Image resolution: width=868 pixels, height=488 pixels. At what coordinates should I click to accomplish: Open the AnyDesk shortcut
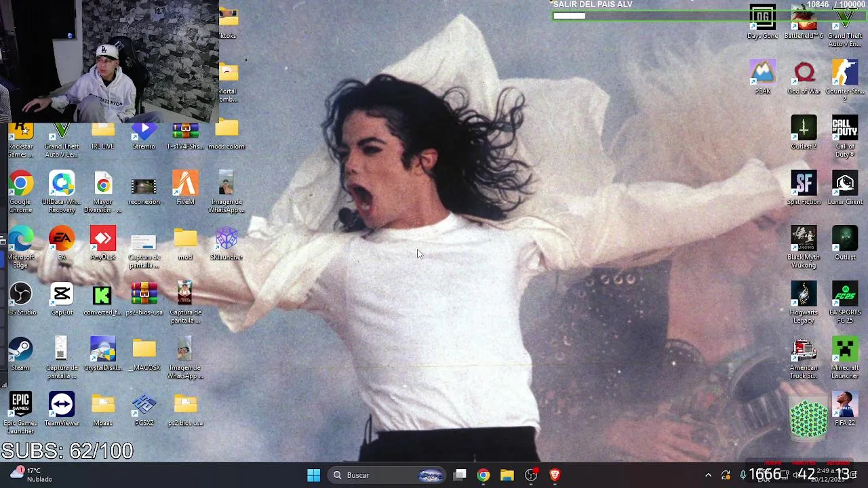point(102,243)
